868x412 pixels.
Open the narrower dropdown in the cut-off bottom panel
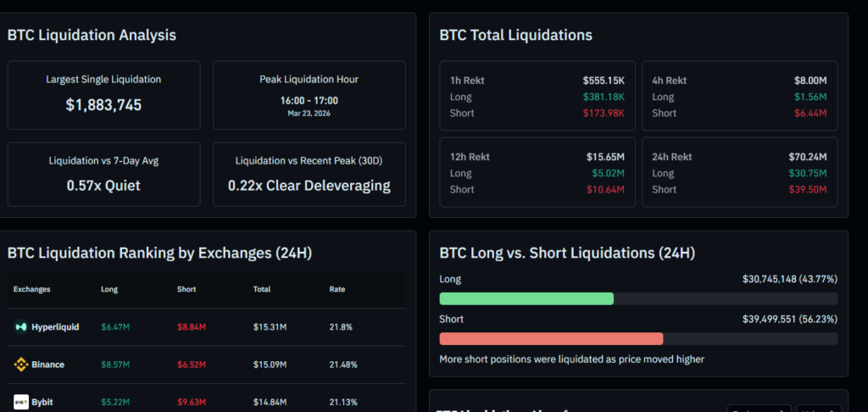click(819, 409)
